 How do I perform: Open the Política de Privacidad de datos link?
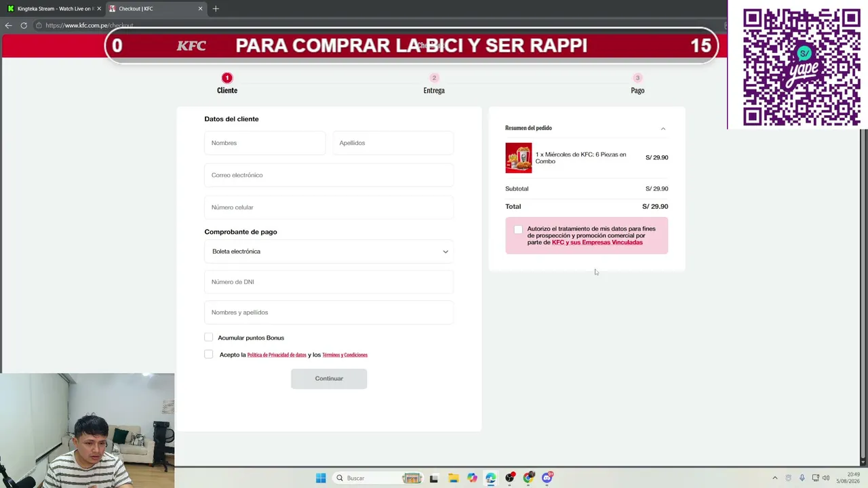[x=277, y=355]
